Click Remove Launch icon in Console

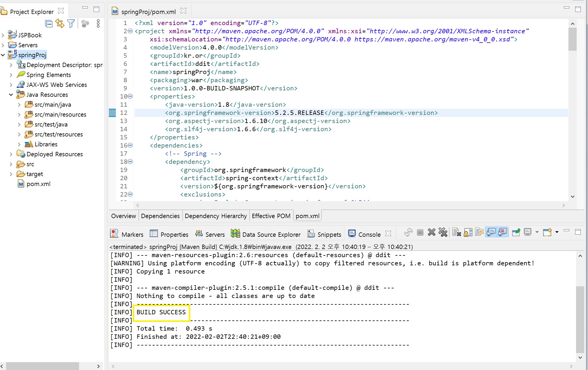pos(432,232)
